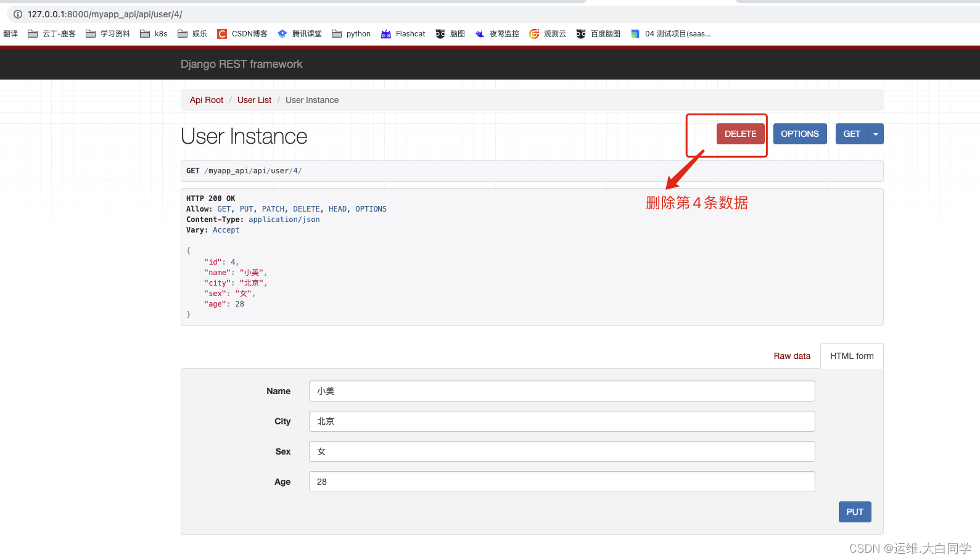Screen dimensions: 980x560
Task: Click the Name field label
Action: [x=279, y=391]
